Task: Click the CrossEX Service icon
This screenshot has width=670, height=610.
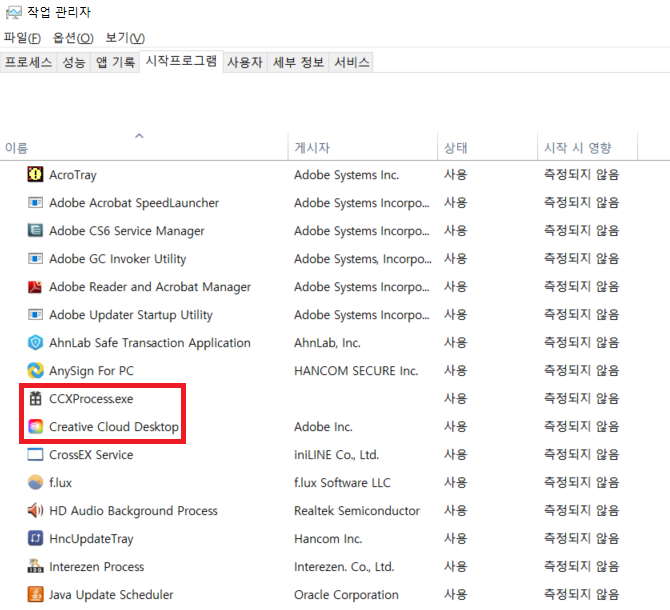Action: (x=35, y=455)
